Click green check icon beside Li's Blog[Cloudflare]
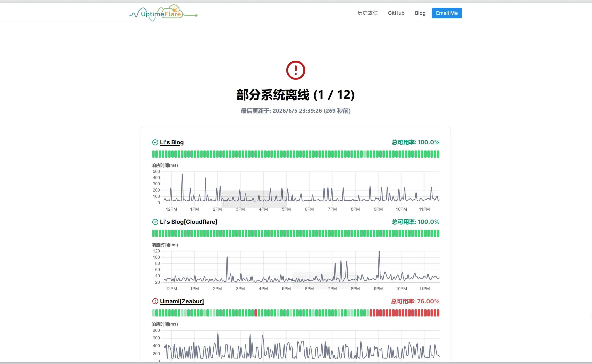592x364 pixels. click(155, 222)
